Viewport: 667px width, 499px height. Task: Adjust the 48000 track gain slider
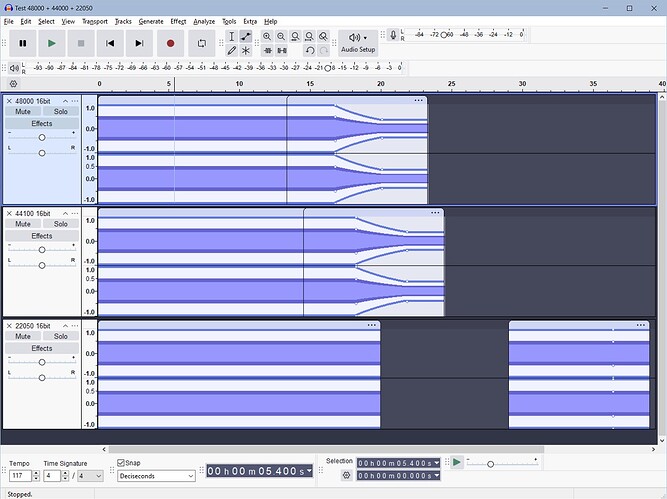[42, 137]
